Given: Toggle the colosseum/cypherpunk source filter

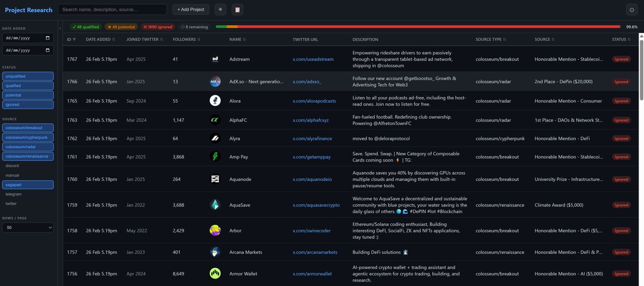Looking at the screenshot, I should 28,137.
